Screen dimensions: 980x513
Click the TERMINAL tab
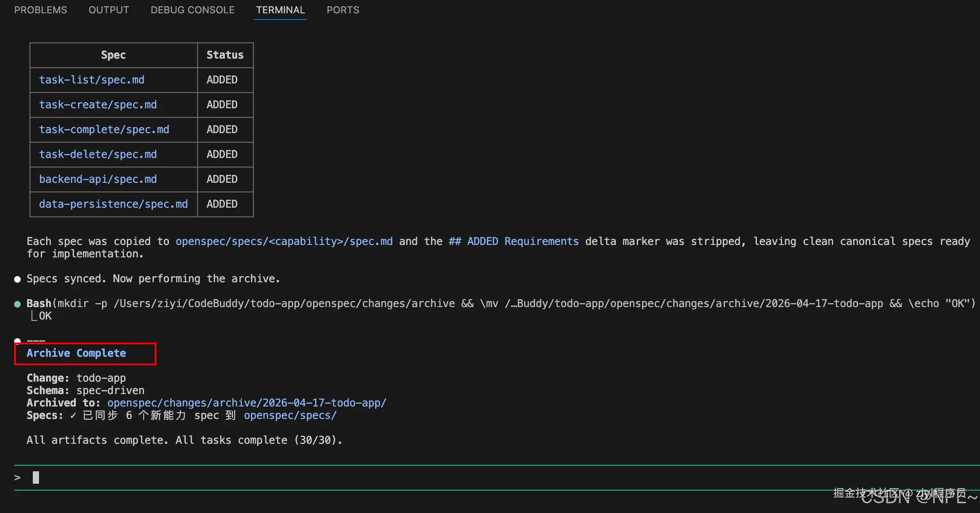coord(280,10)
